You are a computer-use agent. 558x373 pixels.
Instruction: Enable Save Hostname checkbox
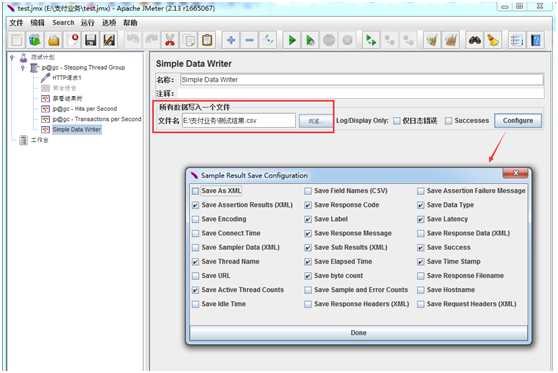pos(421,290)
